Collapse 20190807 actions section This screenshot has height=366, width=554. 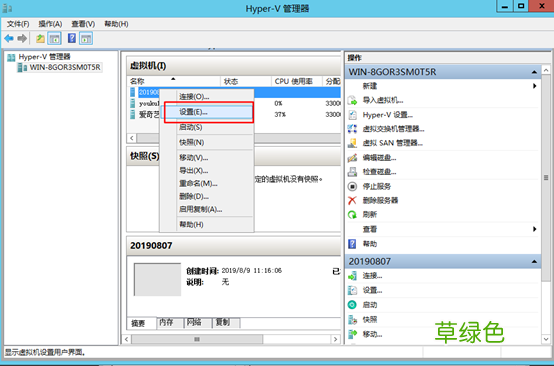click(534, 261)
